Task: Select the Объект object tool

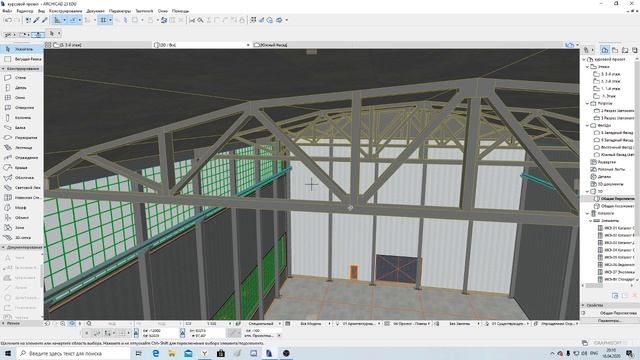Action: tap(22, 218)
